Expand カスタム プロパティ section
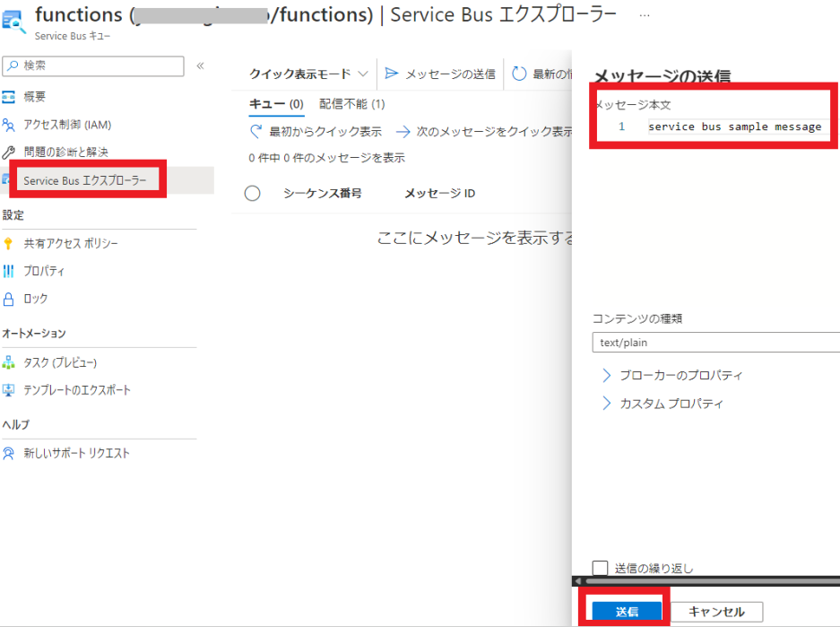The height and width of the screenshot is (627, 840). (662, 403)
